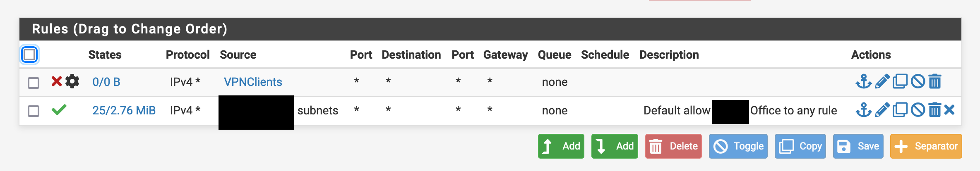Delete the VPNClients rule with trash icon
This screenshot has height=171, width=980.
[935, 81]
